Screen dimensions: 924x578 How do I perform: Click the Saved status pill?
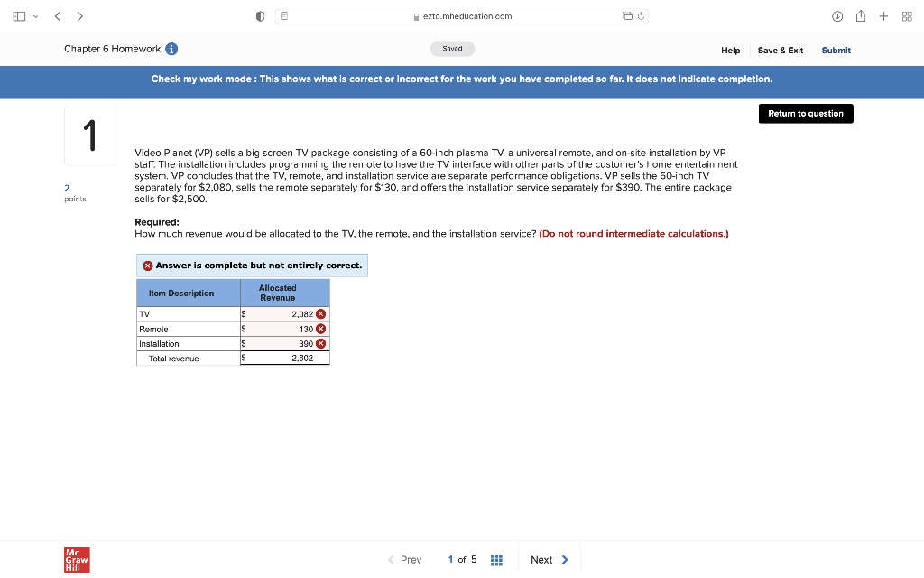(x=452, y=48)
